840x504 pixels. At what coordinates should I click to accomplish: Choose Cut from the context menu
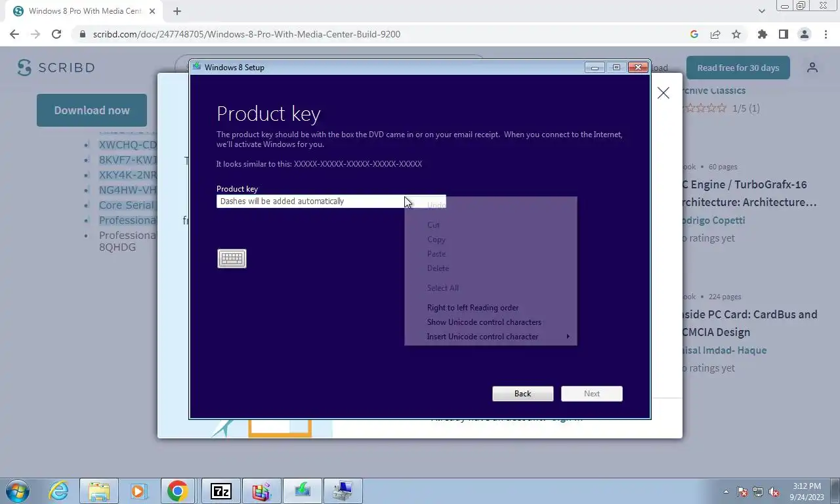433,225
